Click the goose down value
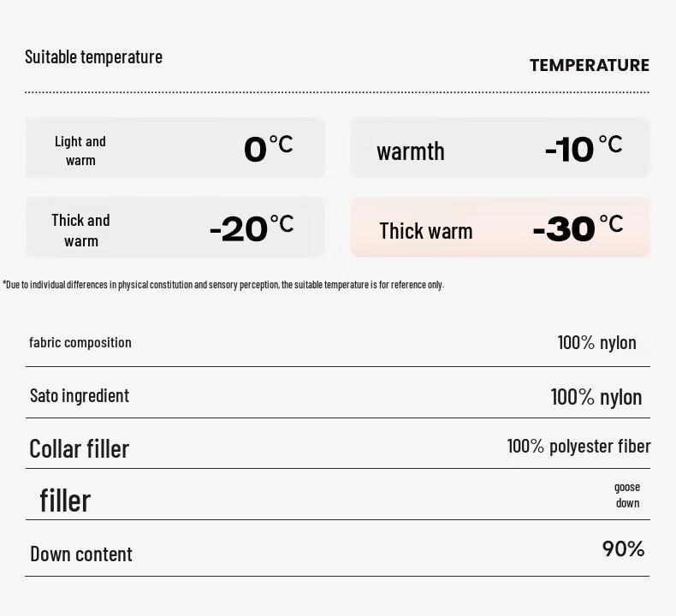This screenshot has height=616, width=676. tap(627, 495)
